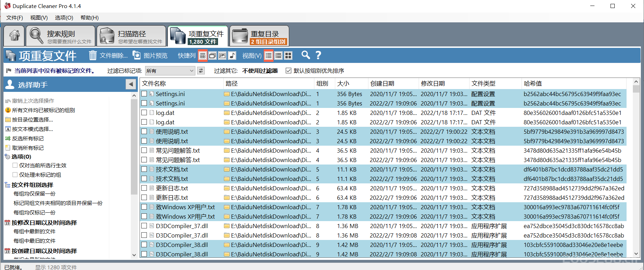The height and width of the screenshot is (270, 644).
Task: Toggle default group-first sorting (默认按组别优先排序) checkbox
Action: click(x=289, y=71)
